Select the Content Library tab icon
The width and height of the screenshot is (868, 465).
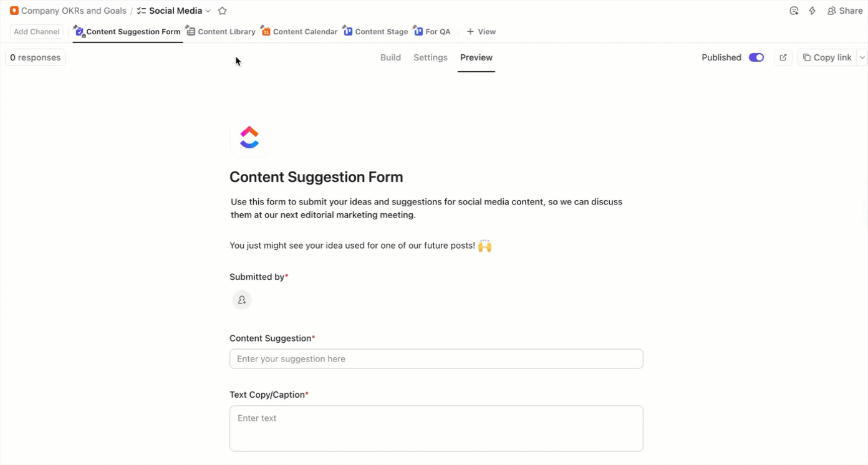[x=191, y=31]
